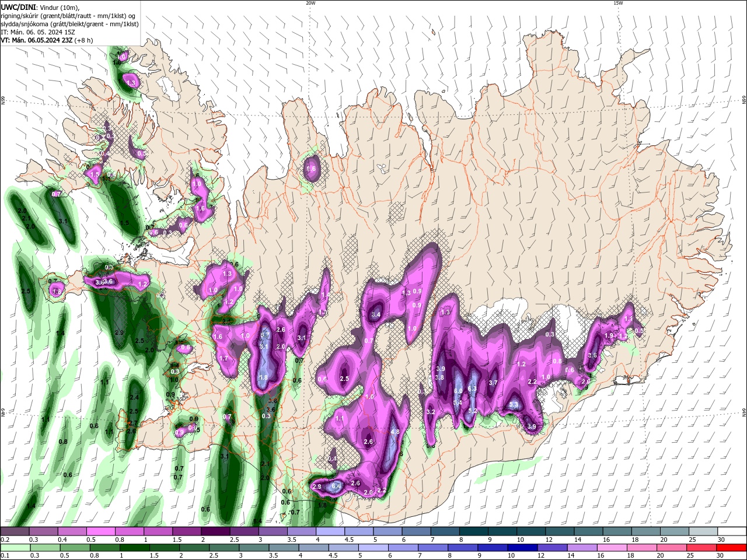Click the 0.2 label under the snow scale
This screenshot has width=747, height=560.
coord(4,540)
